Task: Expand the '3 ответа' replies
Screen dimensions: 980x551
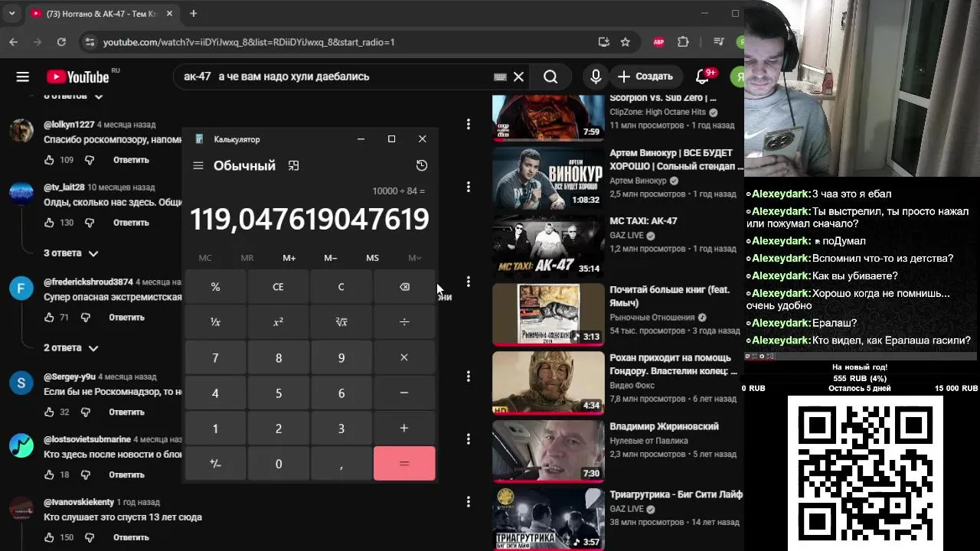Action: pos(71,253)
